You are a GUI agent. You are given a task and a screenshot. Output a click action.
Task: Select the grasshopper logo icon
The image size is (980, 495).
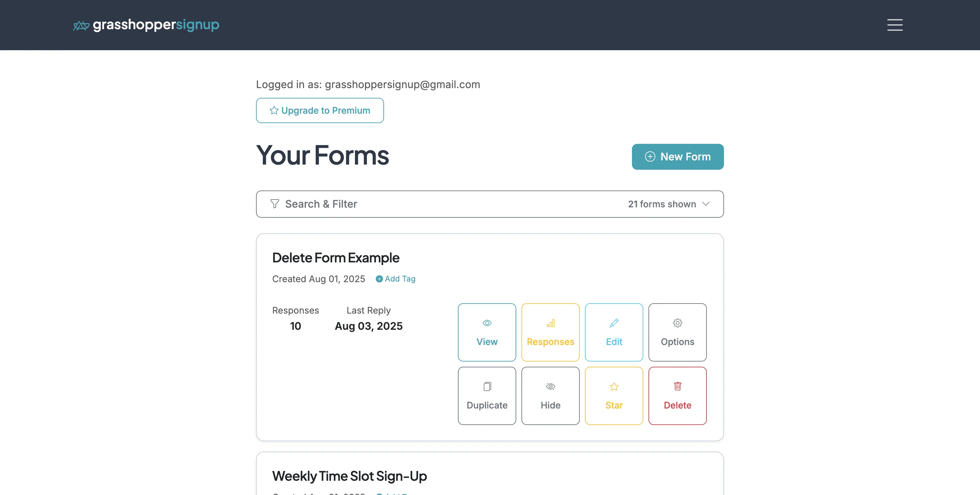click(81, 25)
